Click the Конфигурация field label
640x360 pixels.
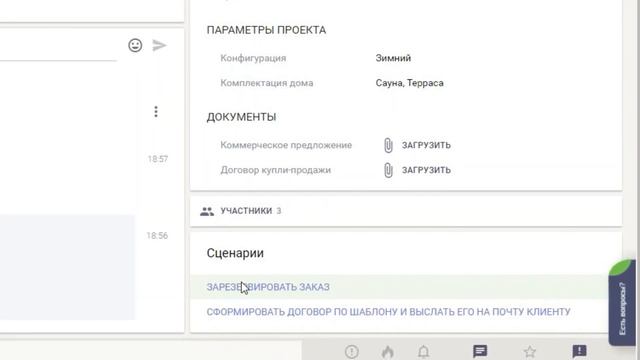pyautogui.click(x=253, y=58)
